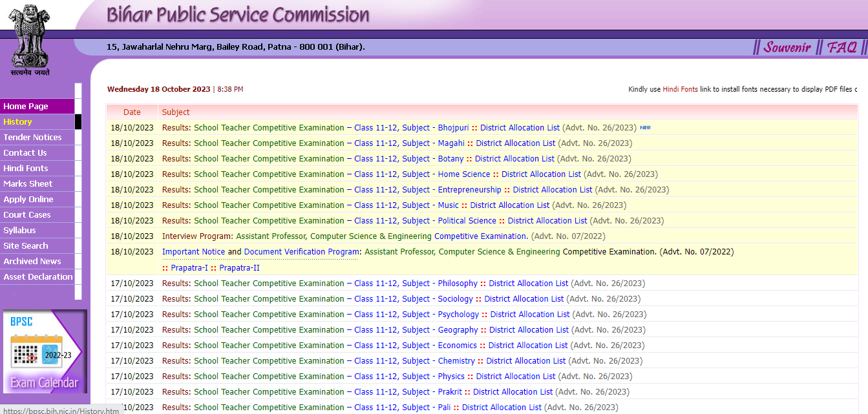Open Site Search in the sidebar
Viewport: 868px width, 414px height.
tap(37, 246)
